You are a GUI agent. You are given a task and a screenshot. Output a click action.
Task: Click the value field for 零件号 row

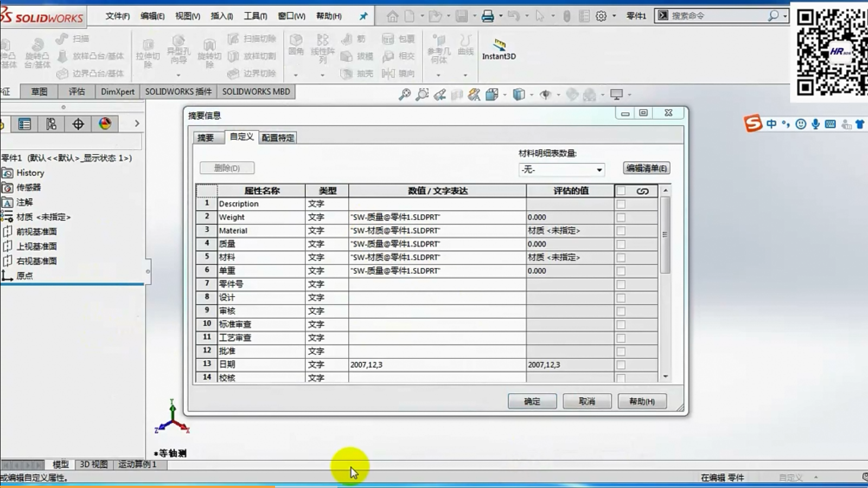click(x=437, y=284)
